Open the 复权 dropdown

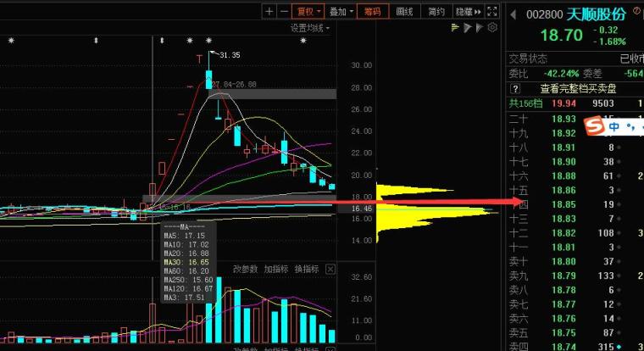307,12
